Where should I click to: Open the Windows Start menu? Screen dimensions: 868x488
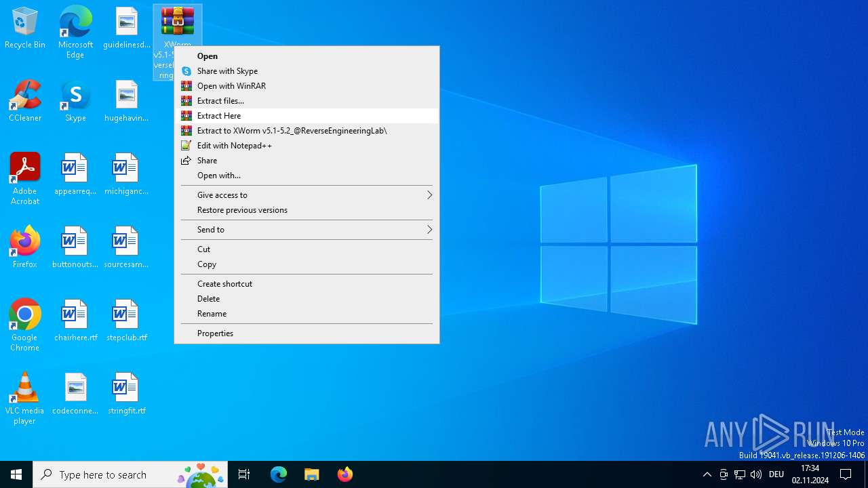tap(16, 474)
